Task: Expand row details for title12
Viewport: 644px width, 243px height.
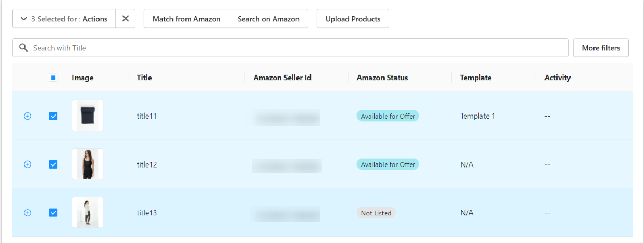Action: point(28,164)
